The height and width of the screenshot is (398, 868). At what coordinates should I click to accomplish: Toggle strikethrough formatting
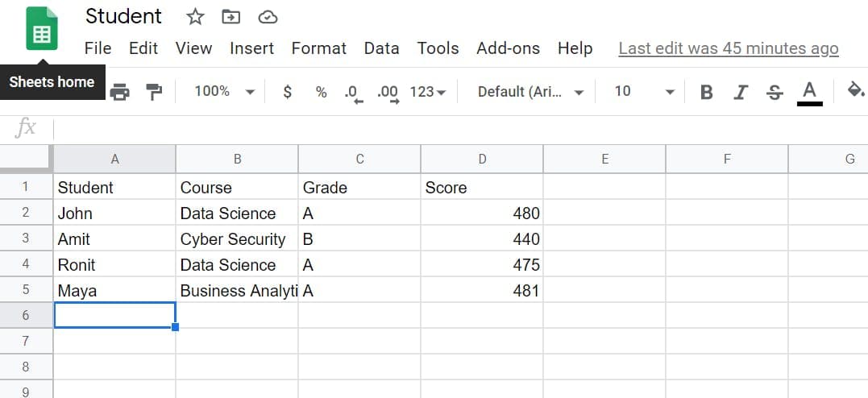click(x=775, y=92)
